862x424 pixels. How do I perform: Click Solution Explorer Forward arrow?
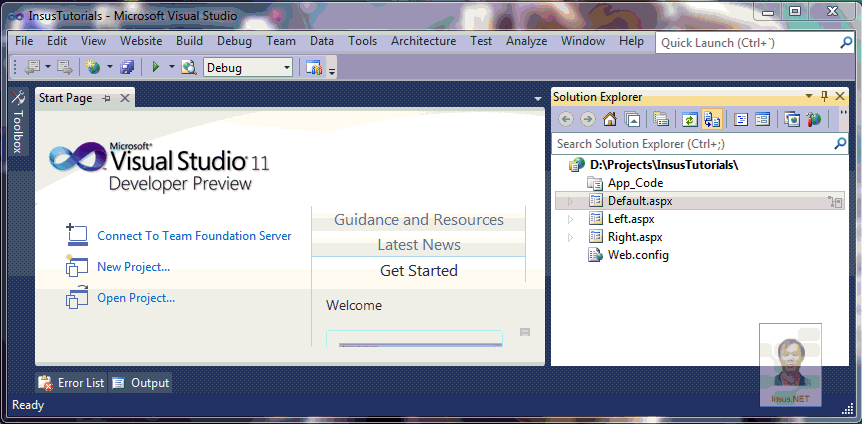tap(588, 119)
